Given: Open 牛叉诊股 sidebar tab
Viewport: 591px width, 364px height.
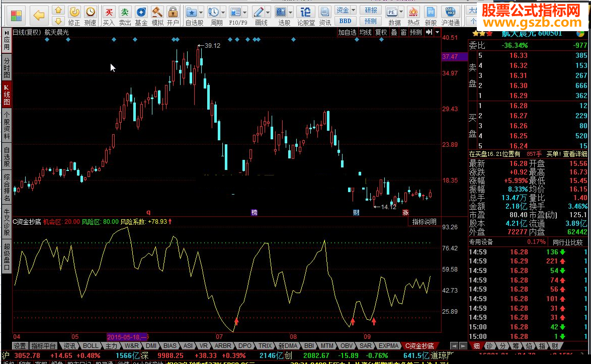Looking at the screenshot, I should point(7,222).
